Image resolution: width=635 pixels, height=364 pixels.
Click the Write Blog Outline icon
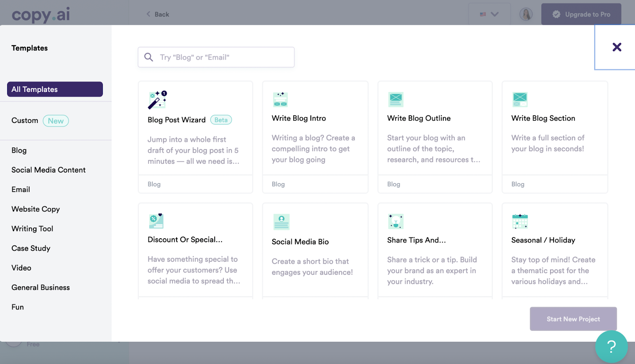coord(396,99)
